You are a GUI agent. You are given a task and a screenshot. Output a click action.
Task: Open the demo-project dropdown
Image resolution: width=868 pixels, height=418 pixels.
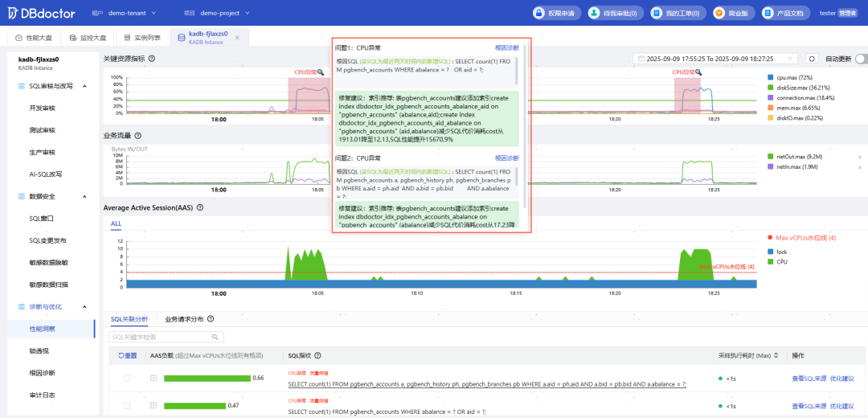225,13
